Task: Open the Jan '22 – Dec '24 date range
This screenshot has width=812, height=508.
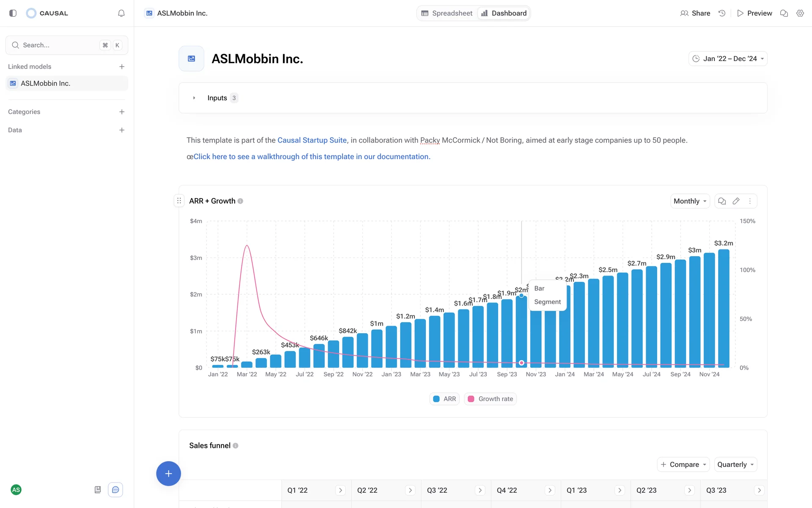Action: [x=728, y=59]
